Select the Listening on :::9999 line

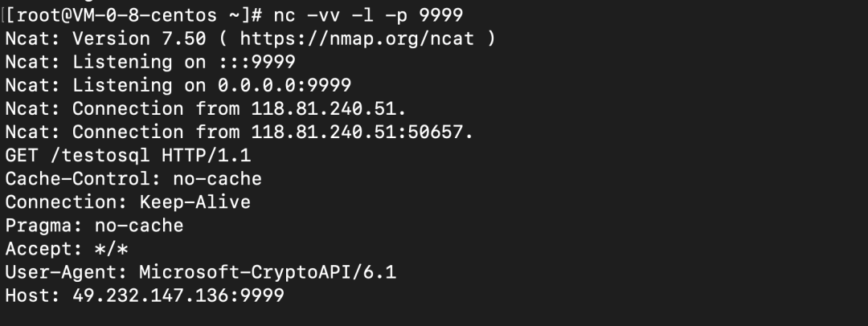coord(150,62)
